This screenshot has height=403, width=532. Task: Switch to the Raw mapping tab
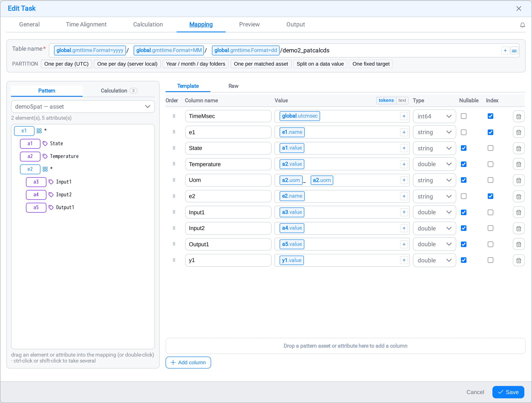tap(233, 86)
